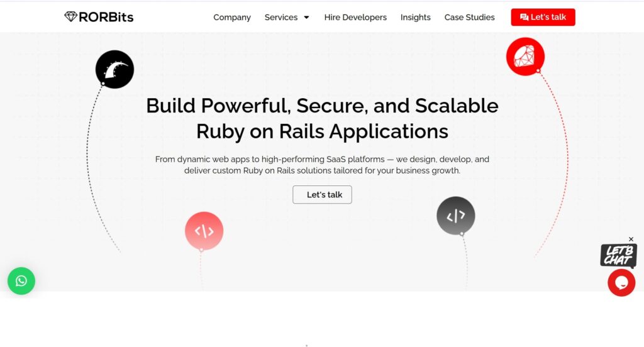This screenshot has height=347, width=644.
Task: Go to Hire Developers page
Action: pyautogui.click(x=355, y=18)
